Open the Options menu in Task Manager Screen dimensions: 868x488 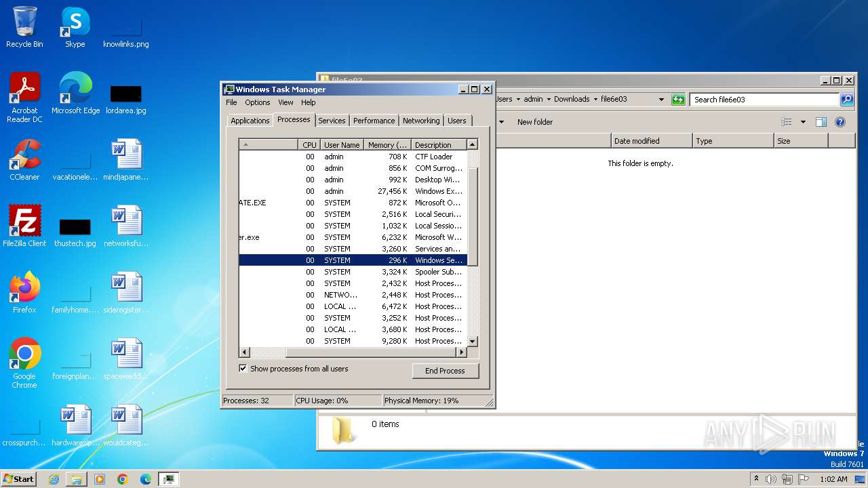[x=258, y=102]
